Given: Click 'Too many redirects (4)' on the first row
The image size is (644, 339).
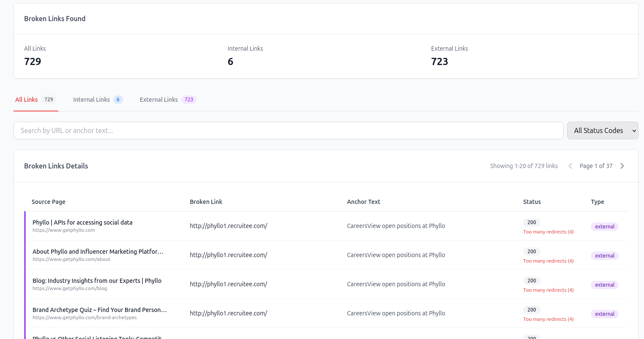Looking at the screenshot, I should click(x=548, y=231).
